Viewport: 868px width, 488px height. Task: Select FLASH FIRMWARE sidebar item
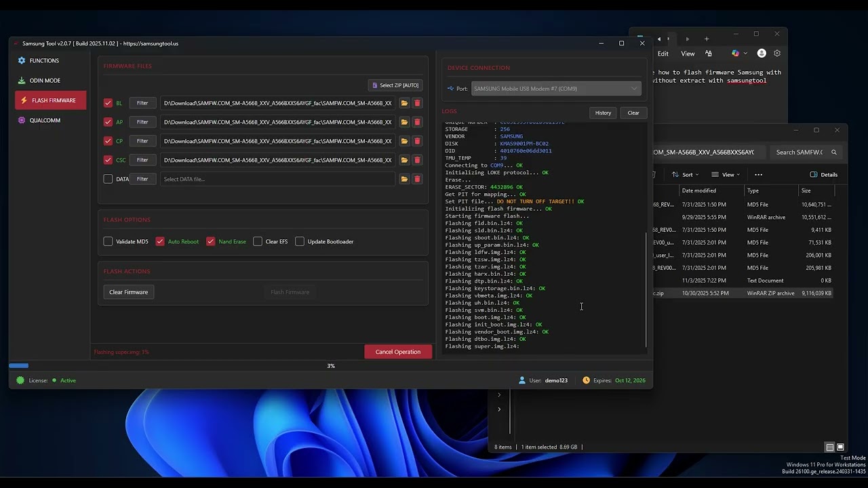(50, 100)
